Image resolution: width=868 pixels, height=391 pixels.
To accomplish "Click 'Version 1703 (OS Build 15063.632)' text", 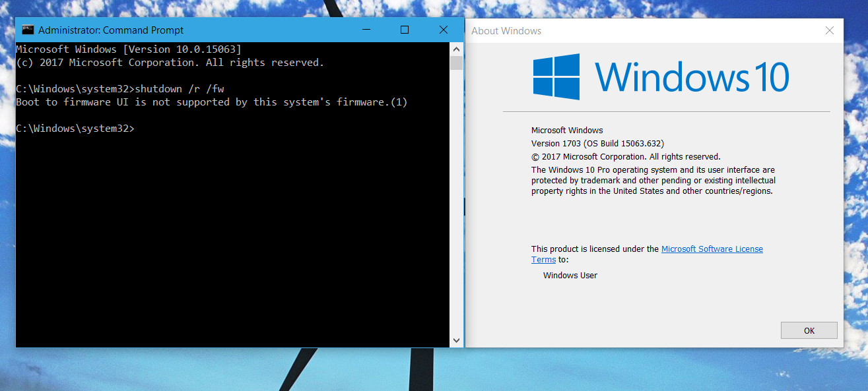I will click(x=597, y=143).
